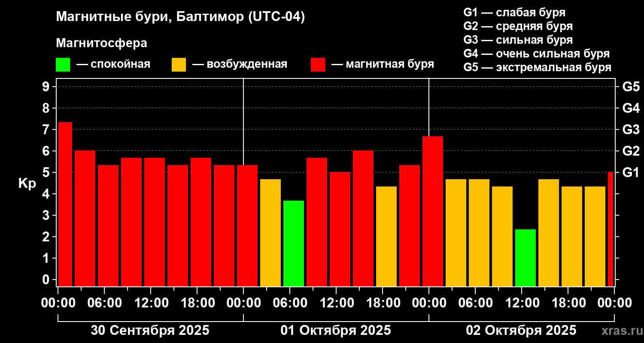Click the '12:00' time label under 02 October

click(x=522, y=303)
